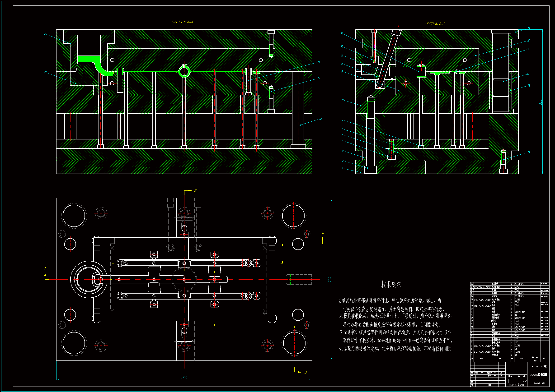The height and width of the screenshot is (392, 555).
Task: Click the large sprue bushing circle in plan view
Action: pyautogui.click(x=89, y=279)
